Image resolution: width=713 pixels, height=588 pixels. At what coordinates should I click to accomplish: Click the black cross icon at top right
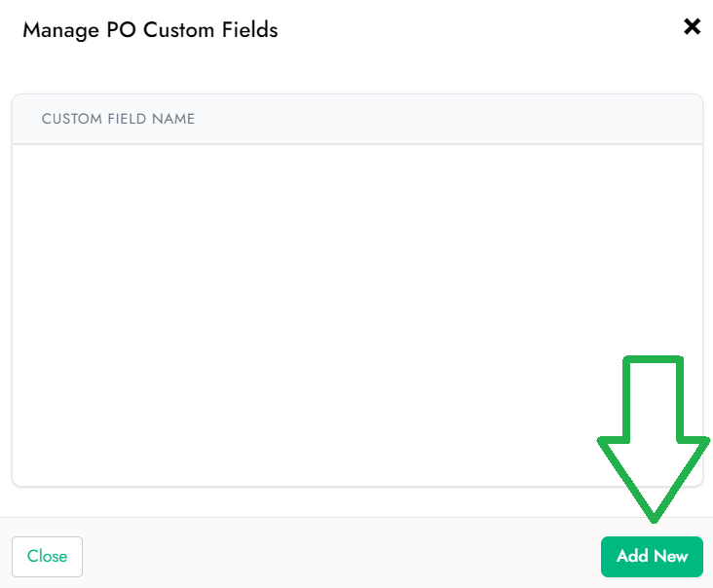pos(692,26)
